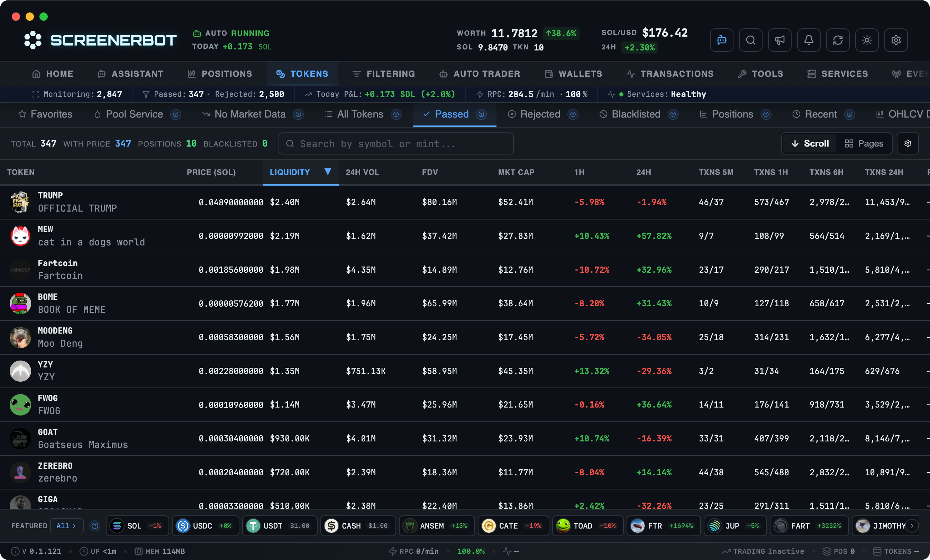Screen dimensions: 930x560
Task: Click the Rejected tab info icon
Action: point(573,114)
